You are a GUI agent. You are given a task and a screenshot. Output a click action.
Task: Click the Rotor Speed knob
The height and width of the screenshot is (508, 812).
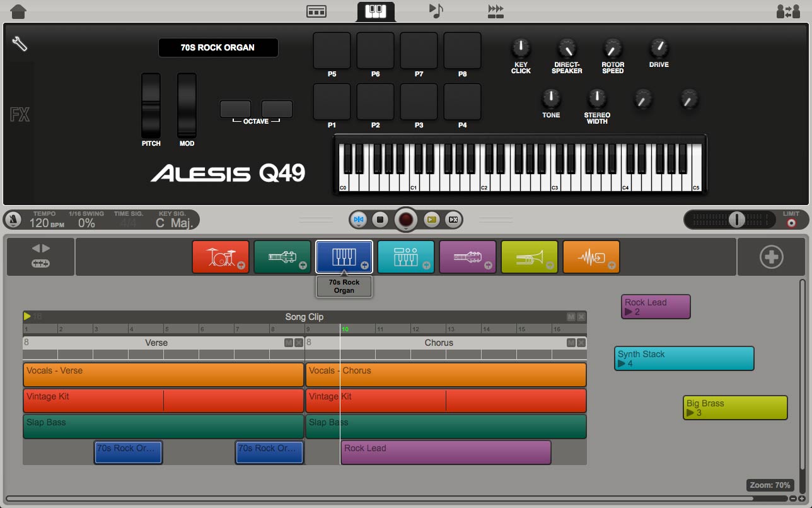[x=613, y=48]
